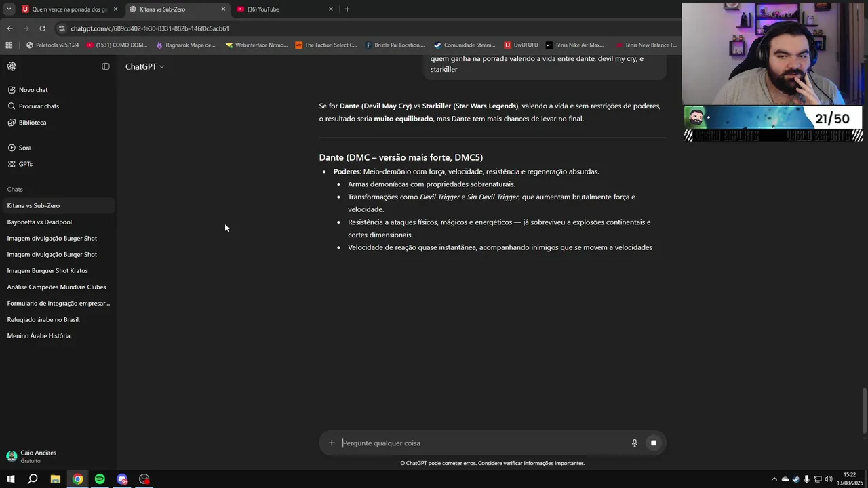The image size is (868, 488).
Task: Close the Kitana vs Sub-Zero tab
Action: point(223,9)
